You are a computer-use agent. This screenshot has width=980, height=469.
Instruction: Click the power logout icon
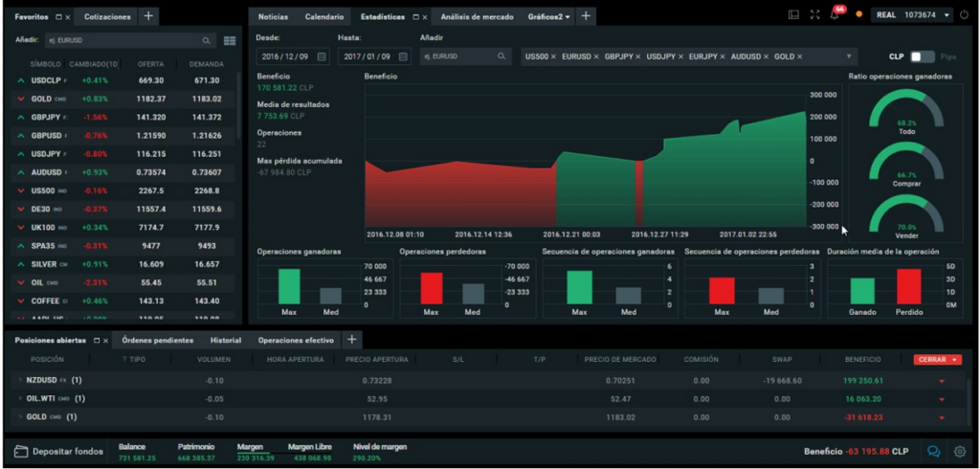[965, 15]
